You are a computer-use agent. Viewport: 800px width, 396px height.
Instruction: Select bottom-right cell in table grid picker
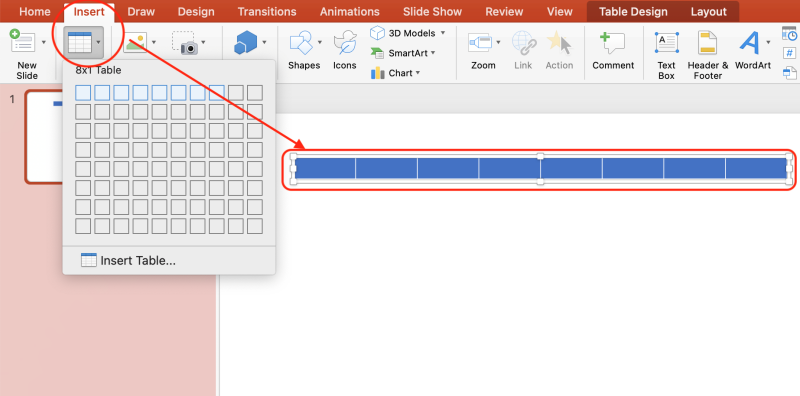click(255, 226)
